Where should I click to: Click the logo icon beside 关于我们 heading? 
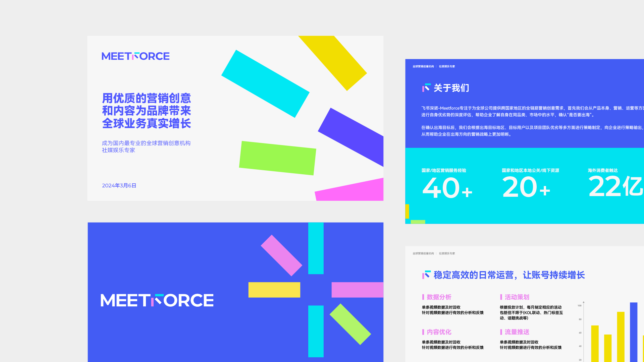tap(426, 88)
